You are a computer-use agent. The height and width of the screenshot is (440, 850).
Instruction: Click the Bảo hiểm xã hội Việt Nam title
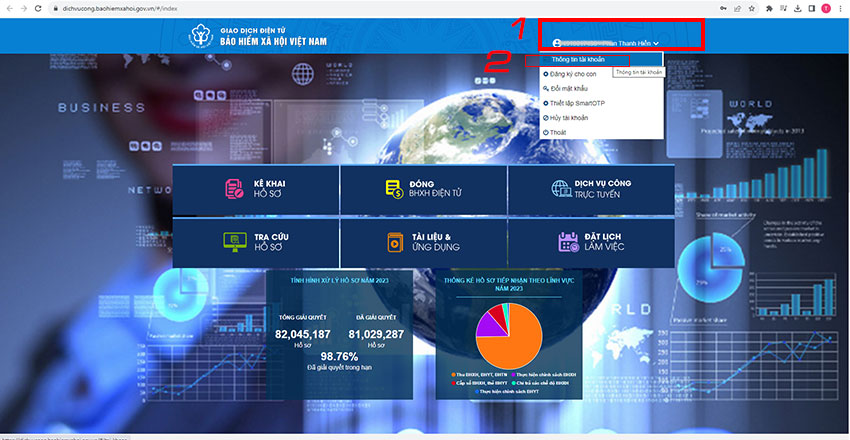273,41
